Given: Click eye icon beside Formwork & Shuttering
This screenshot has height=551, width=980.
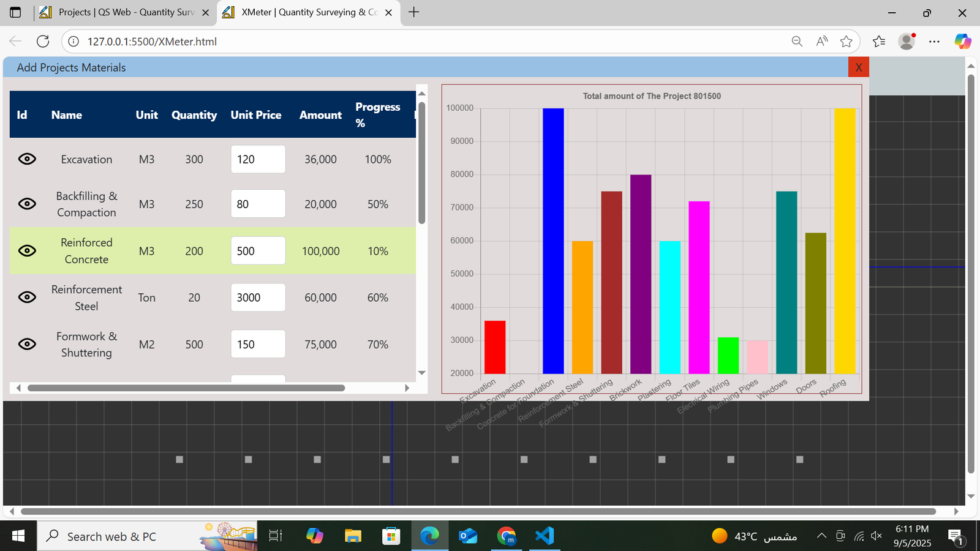Looking at the screenshot, I should pos(27,344).
